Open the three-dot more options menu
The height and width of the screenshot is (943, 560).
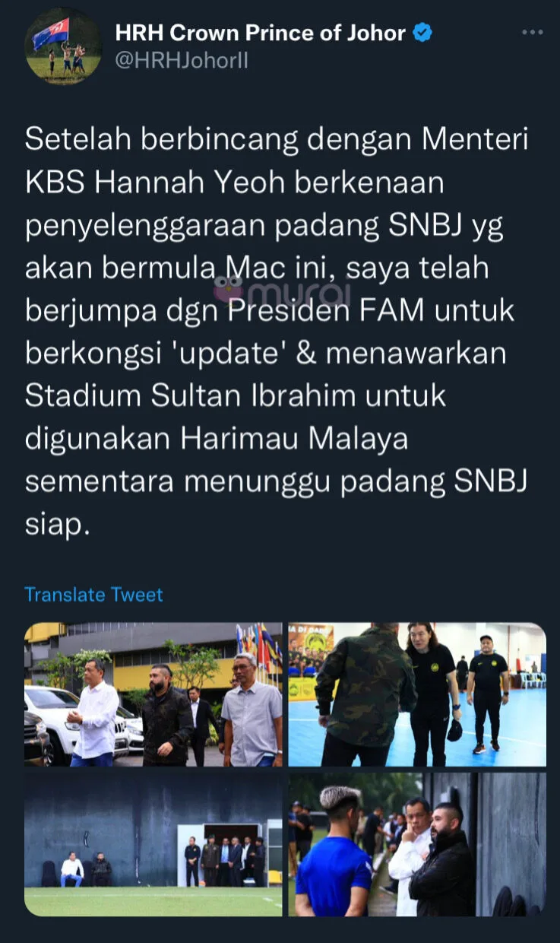point(531,33)
